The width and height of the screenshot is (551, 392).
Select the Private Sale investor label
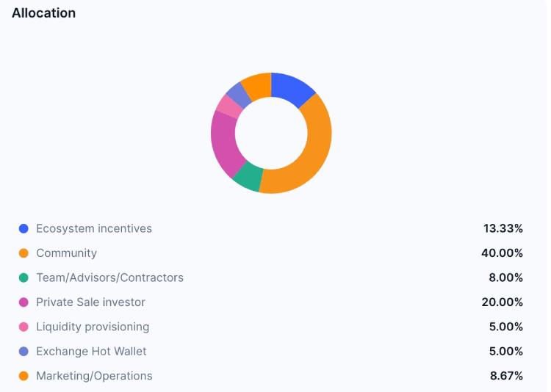tap(90, 302)
